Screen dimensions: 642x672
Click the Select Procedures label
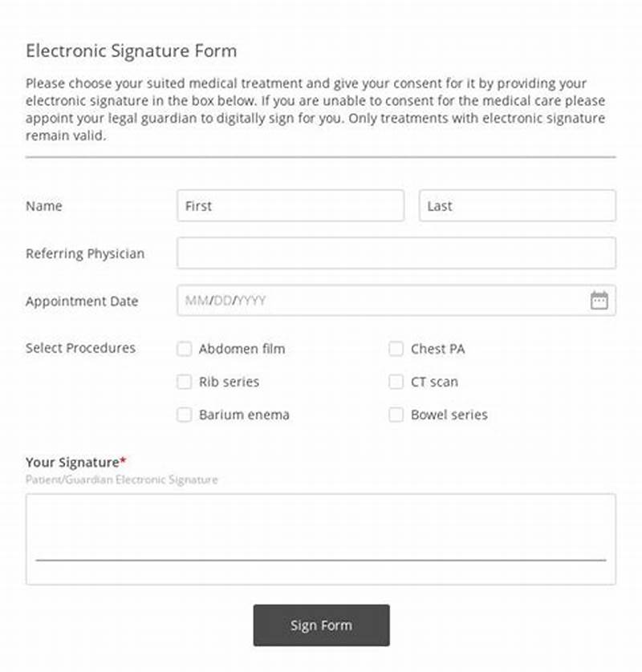(79, 348)
